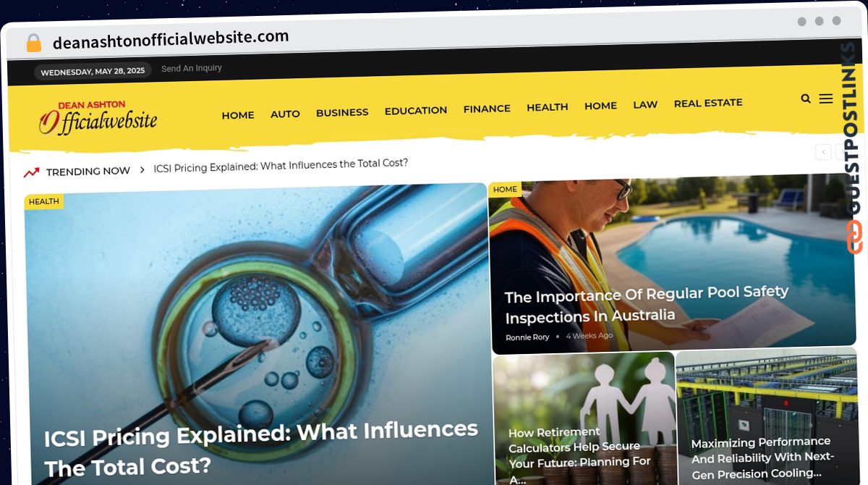Click the padlock security icon

(x=34, y=43)
